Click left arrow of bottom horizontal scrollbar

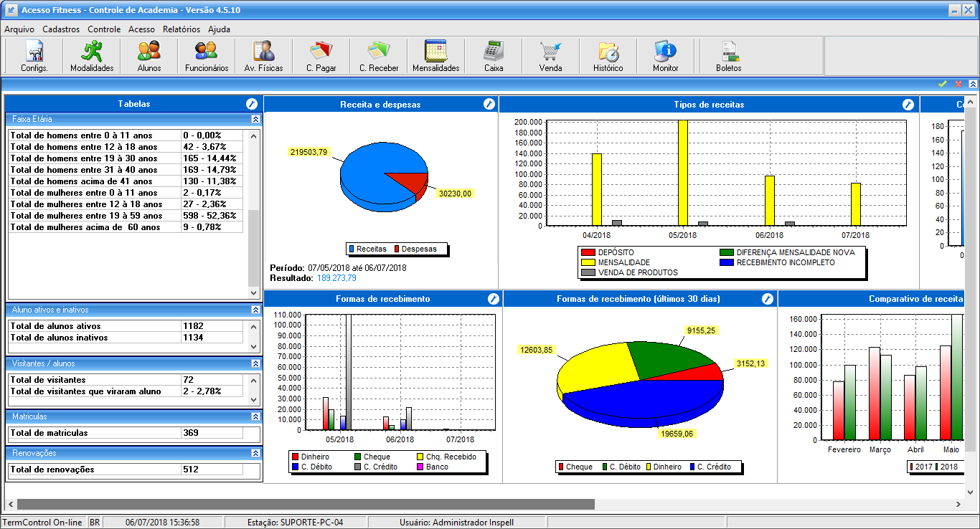[10, 504]
